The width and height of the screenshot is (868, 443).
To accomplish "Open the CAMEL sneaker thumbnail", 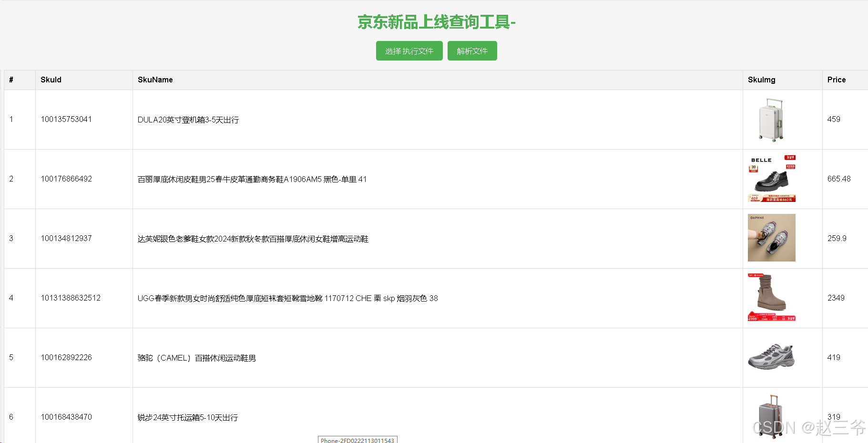I will [x=771, y=357].
